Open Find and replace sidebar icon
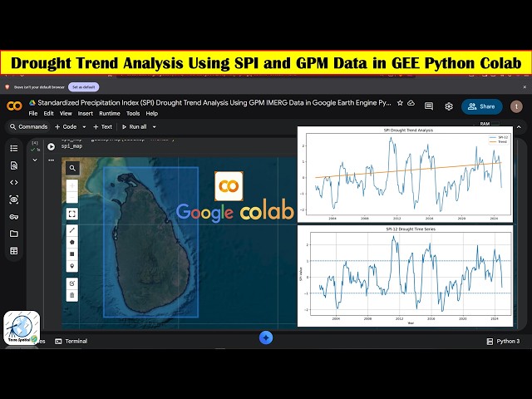The height and width of the screenshot is (399, 532). pyautogui.click(x=14, y=165)
